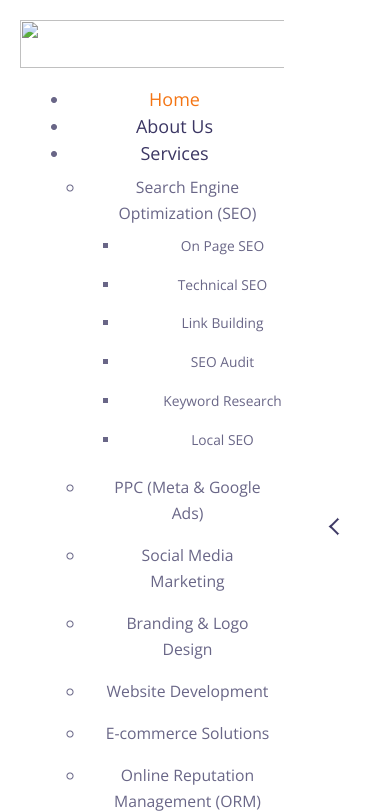This screenshot has height=812, width=375.
Task: Select Branding & Logo Design
Action: pyautogui.click(x=188, y=636)
